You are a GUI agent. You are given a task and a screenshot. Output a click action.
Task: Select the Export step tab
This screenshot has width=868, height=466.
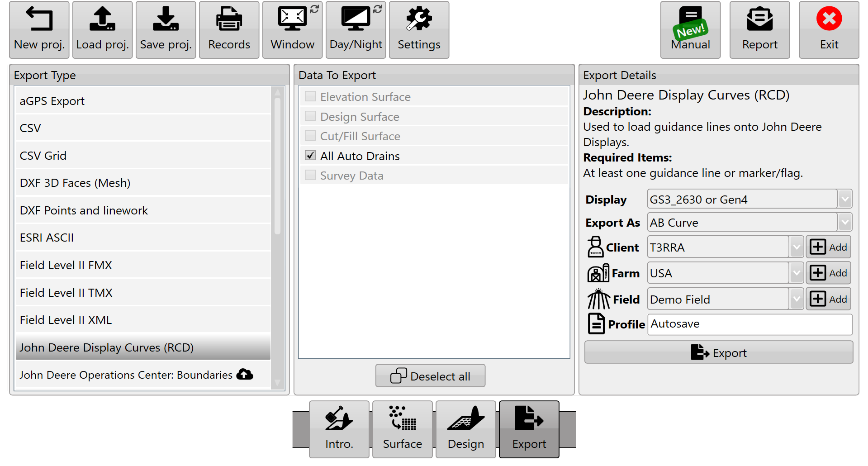(x=529, y=429)
